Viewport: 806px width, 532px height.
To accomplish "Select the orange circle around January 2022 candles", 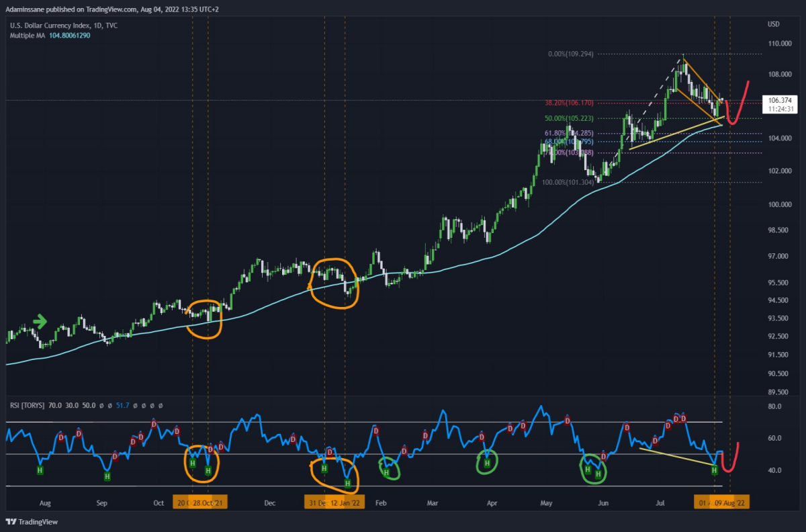I will coord(335,281).
